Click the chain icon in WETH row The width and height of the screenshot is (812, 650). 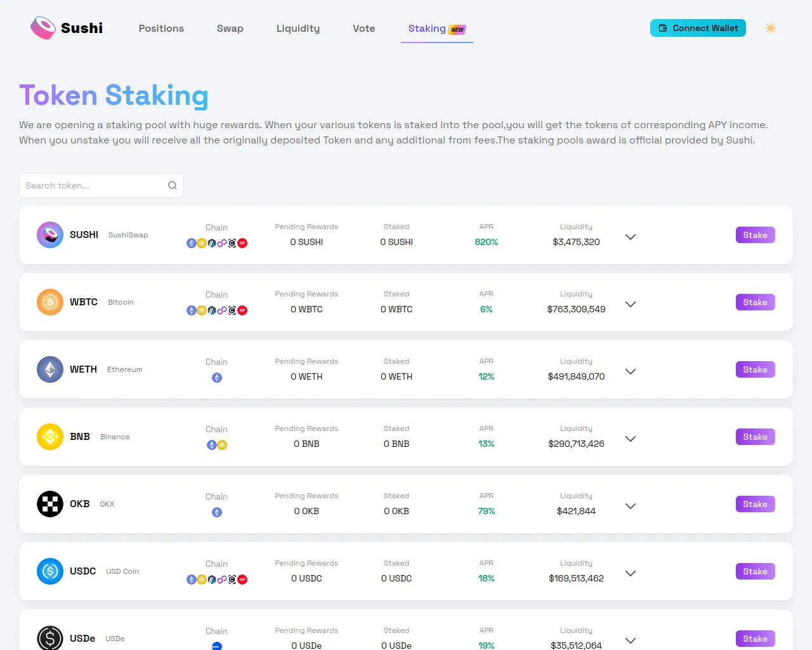[x=217, y=378]
